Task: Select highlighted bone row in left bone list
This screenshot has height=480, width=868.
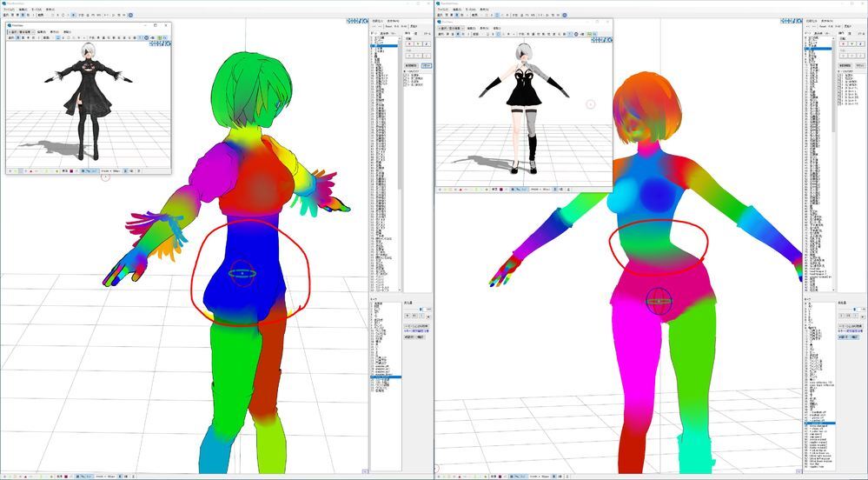Action: click(384, 46)
